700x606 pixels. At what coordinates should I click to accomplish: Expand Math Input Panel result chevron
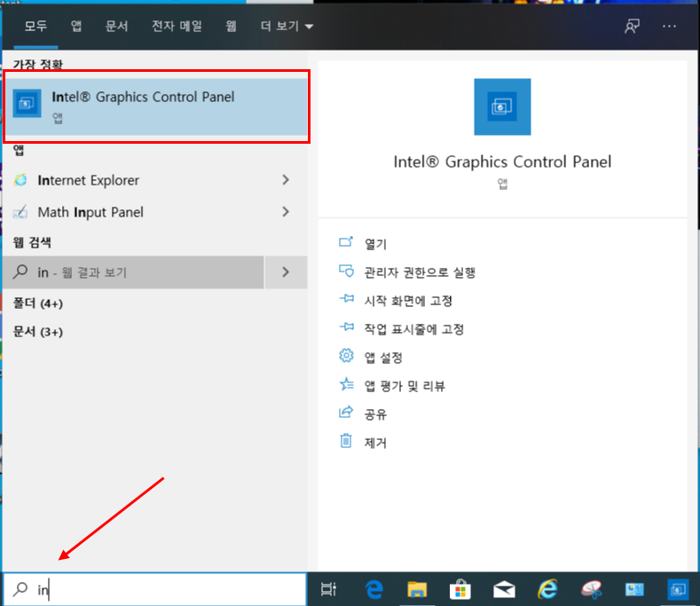[x=286, y=212]
